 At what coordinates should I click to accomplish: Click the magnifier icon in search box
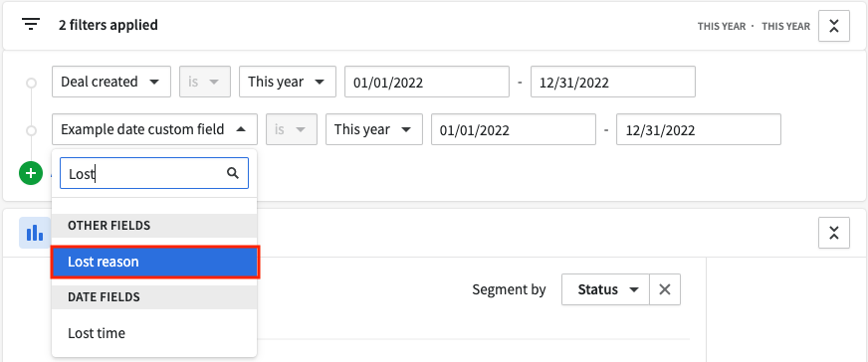tap(233, 173)
